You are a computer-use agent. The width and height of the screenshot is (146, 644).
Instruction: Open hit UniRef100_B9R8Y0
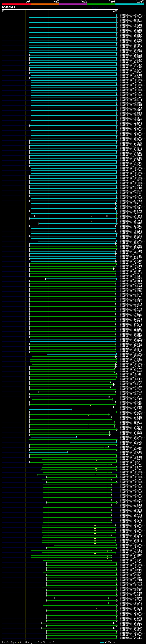pyautogui.click(x=131, y=20)
